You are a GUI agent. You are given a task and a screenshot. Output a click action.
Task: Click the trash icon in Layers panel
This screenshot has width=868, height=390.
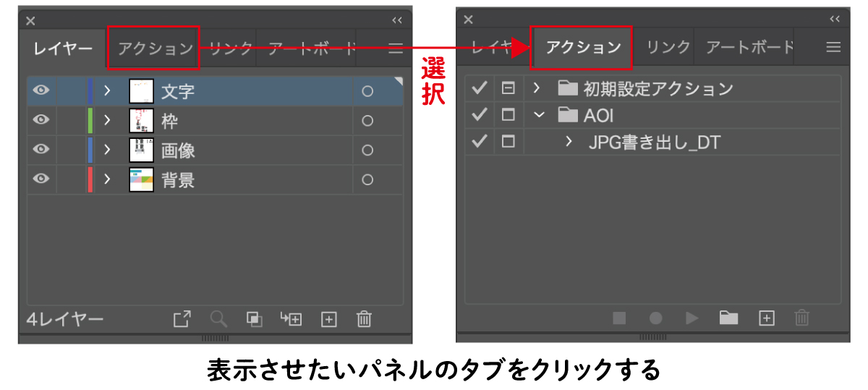[365, 319]
